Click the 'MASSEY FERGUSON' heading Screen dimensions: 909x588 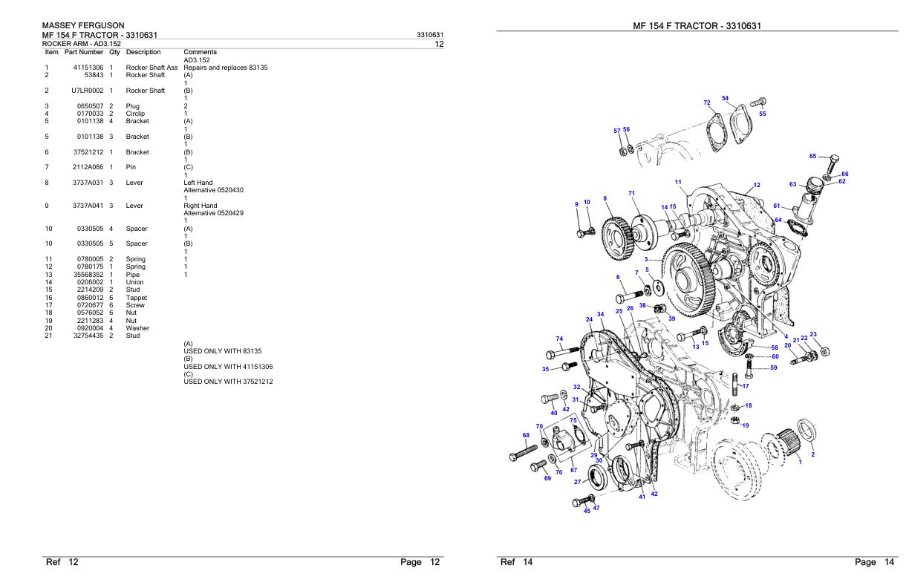(x=83, y=26)
